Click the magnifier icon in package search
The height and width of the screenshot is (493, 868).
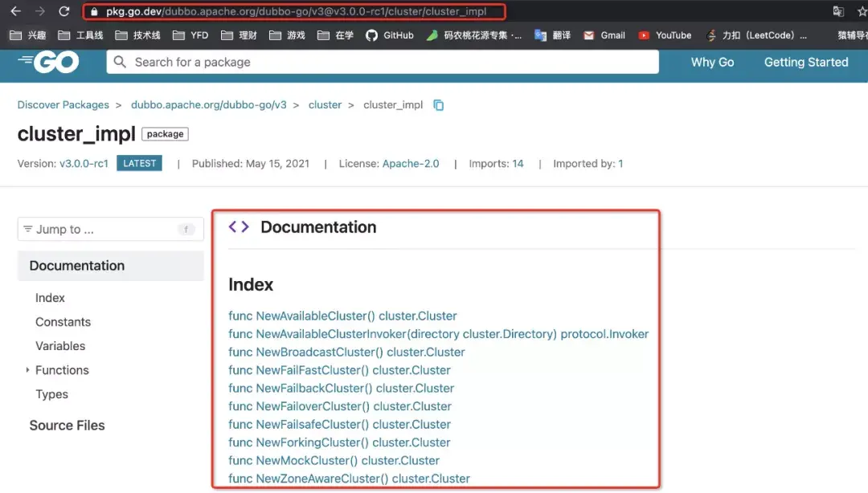pos(120,62)
